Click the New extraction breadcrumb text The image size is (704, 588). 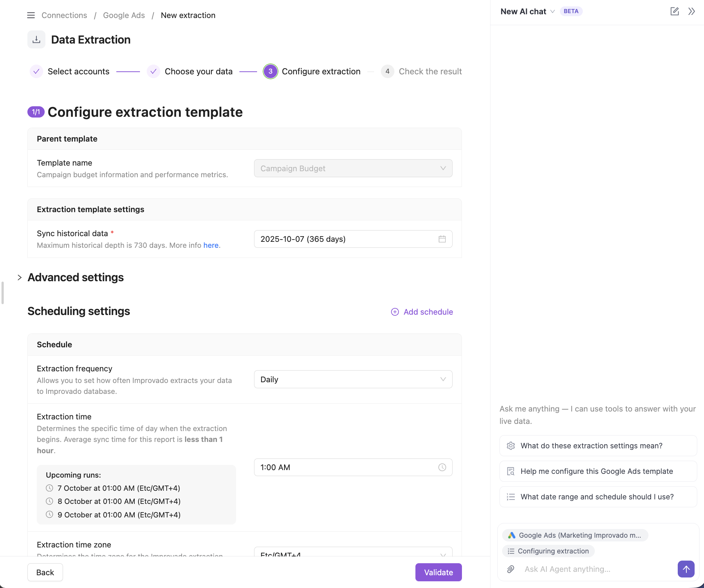188,15
